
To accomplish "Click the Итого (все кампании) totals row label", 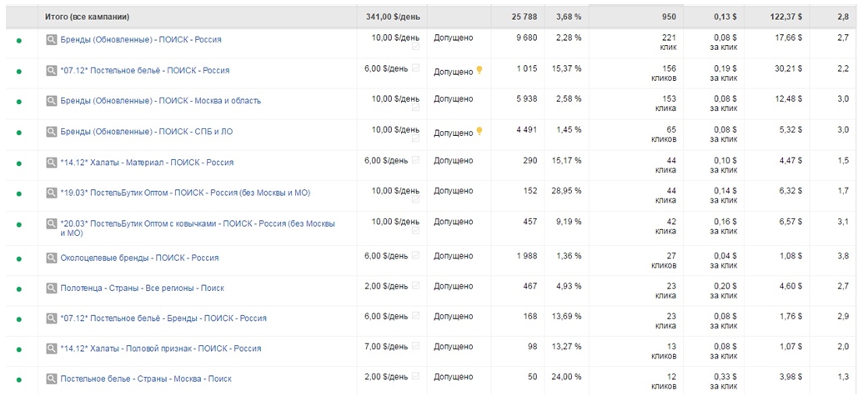I will 87,17.
